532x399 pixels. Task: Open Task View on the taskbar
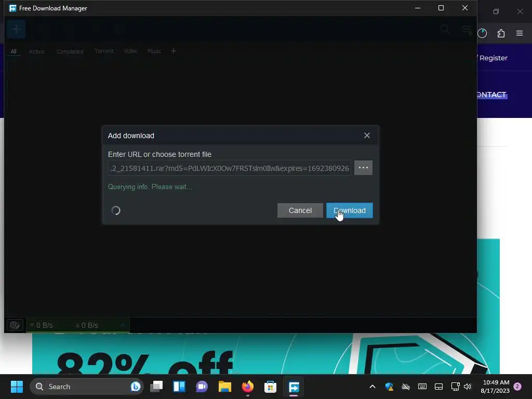click(x=156, y=387)
